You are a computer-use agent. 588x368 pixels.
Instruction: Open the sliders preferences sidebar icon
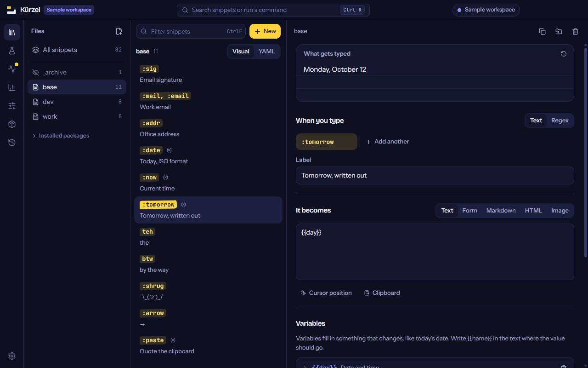(12, 106)
